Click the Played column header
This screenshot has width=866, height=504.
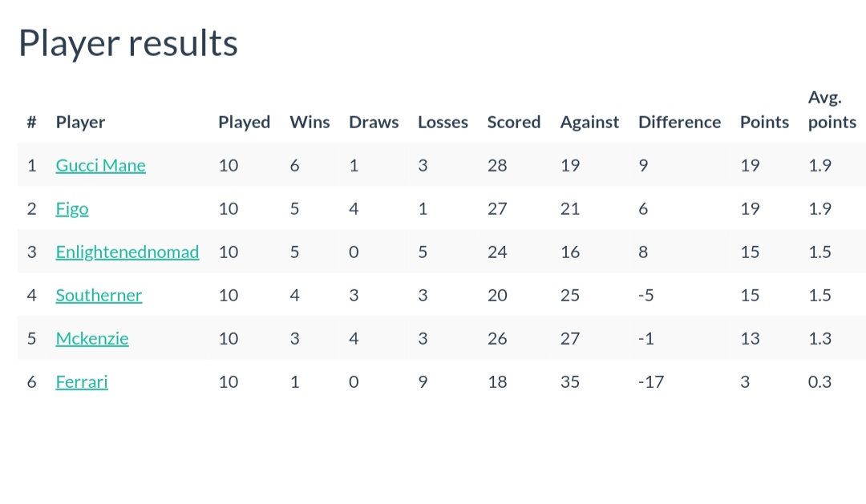[x=244, y=122]
